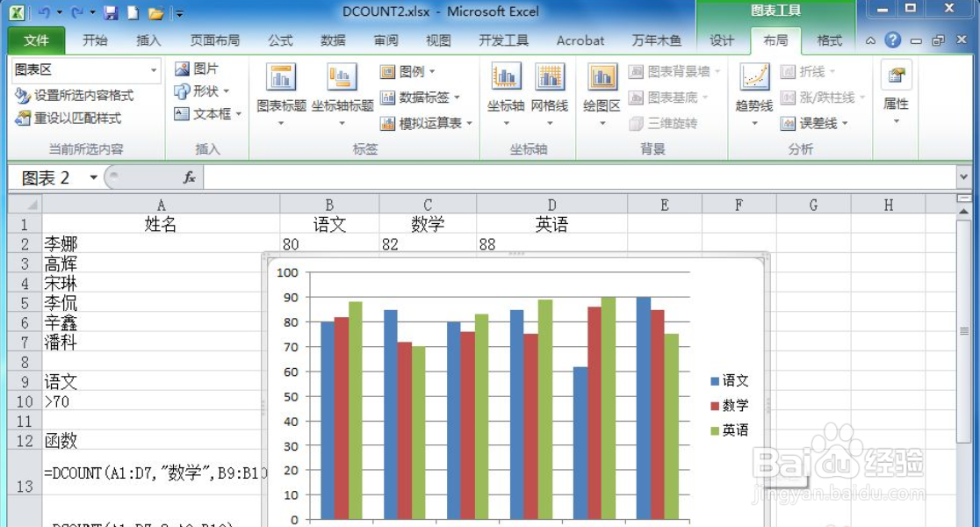
Task: Switch to the Data (数据) tab
Action: pyautogui.click(x=333, y=40)
